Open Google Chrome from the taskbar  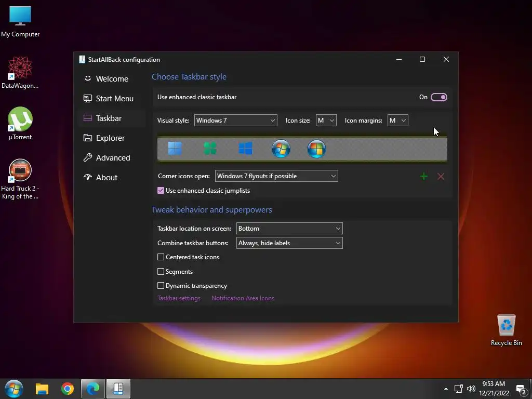click(68, 389)
